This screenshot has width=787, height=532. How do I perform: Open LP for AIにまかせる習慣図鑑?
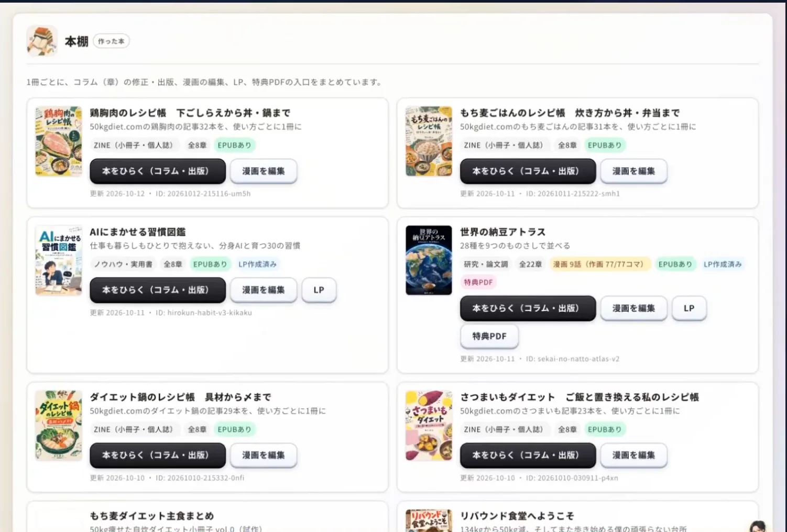pos(319,290)
